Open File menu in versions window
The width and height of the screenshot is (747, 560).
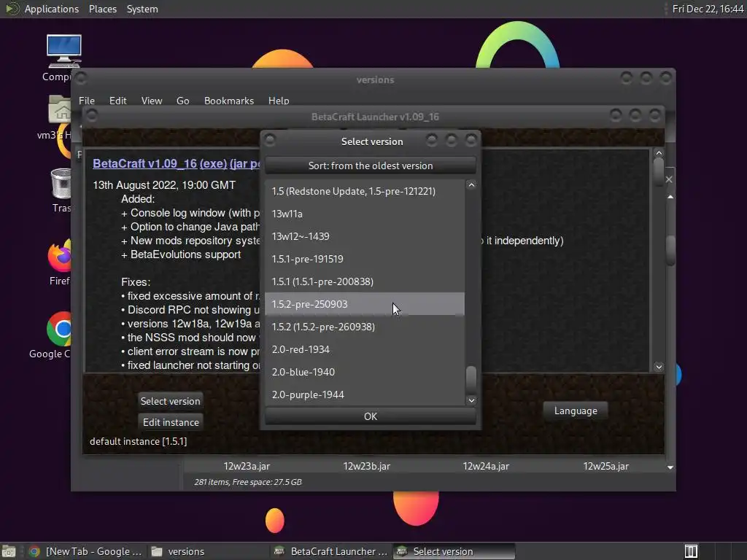point(87,101)
